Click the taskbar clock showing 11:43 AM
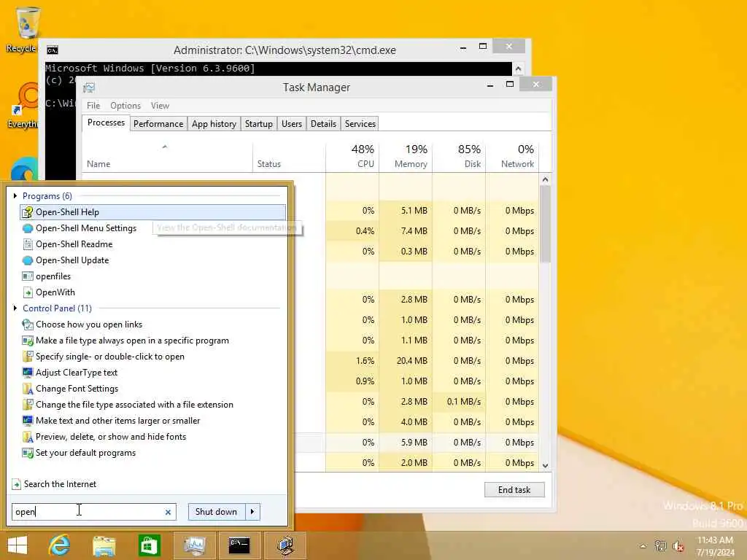 (x=715, y=546)
